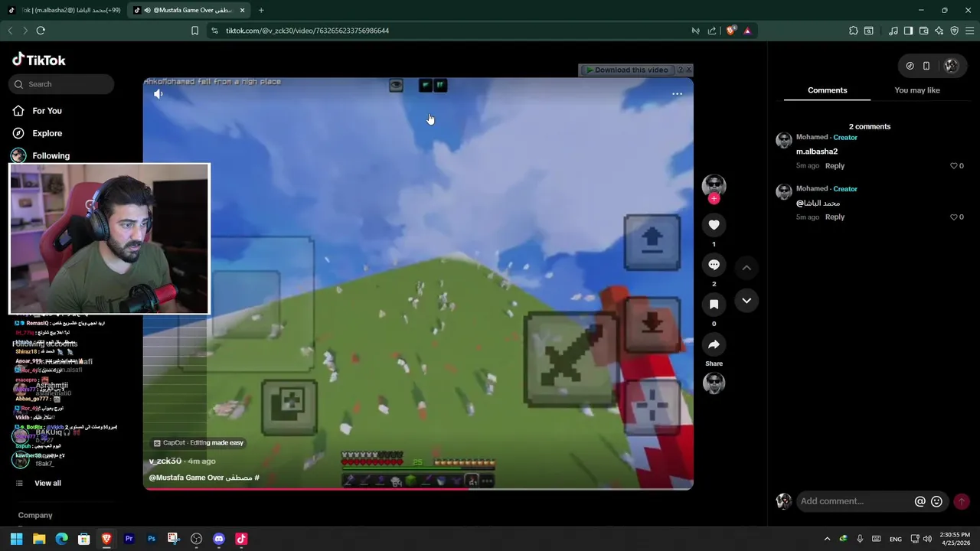Open a new browser tab

[261, 10]
